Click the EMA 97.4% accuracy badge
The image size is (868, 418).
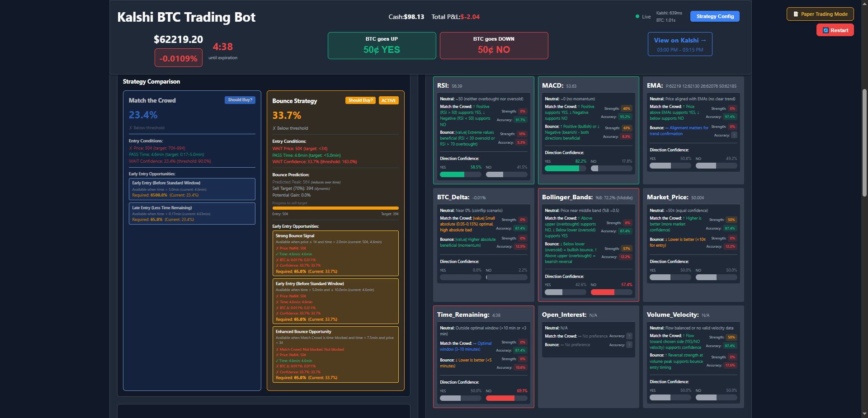730,117
